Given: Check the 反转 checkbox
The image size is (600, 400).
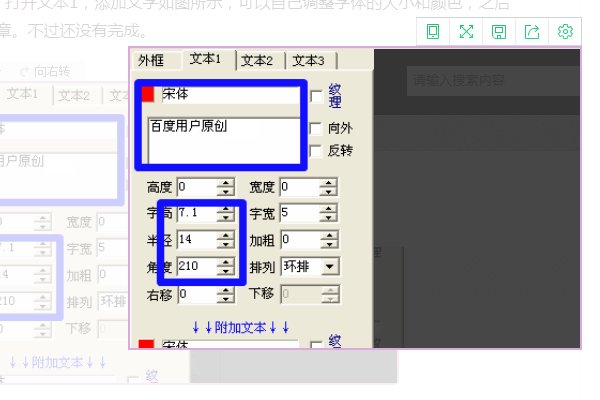Looking at the screenshot, I should click(x=316, y=151).
